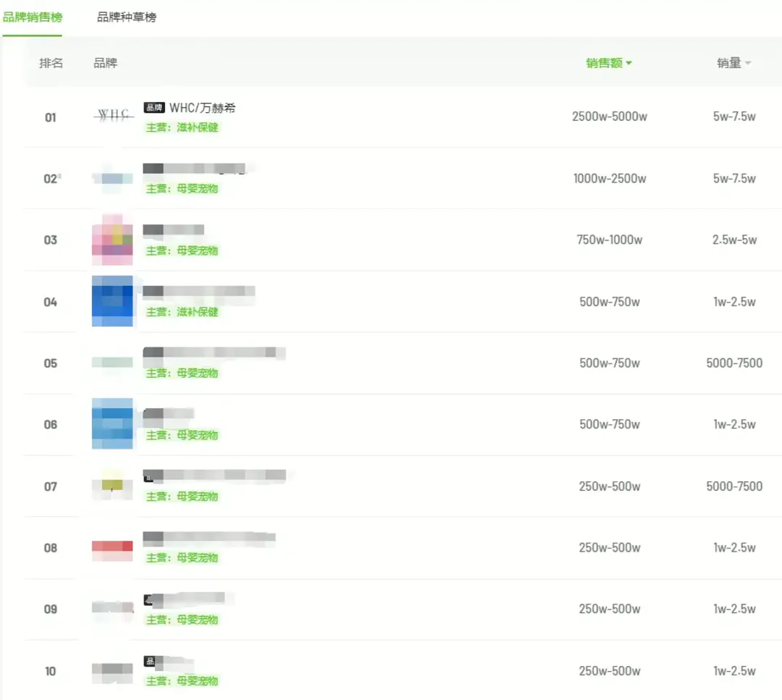Open rank 02 brand logo thumbnail
Screen dimensions: 782x700
point(113,178)
